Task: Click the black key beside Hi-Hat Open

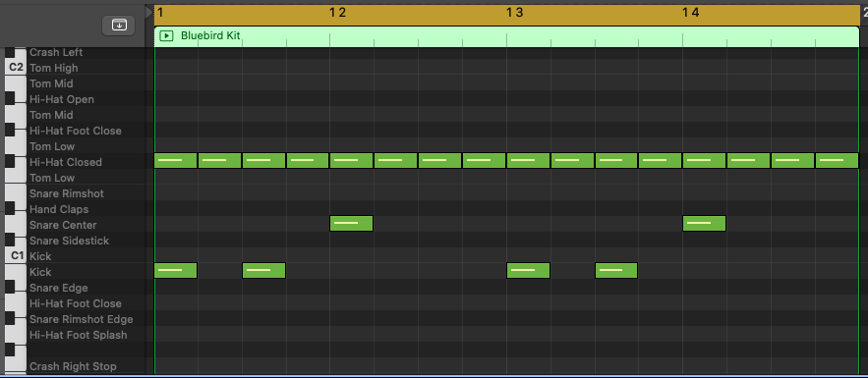Action: [x=10, y=98]
